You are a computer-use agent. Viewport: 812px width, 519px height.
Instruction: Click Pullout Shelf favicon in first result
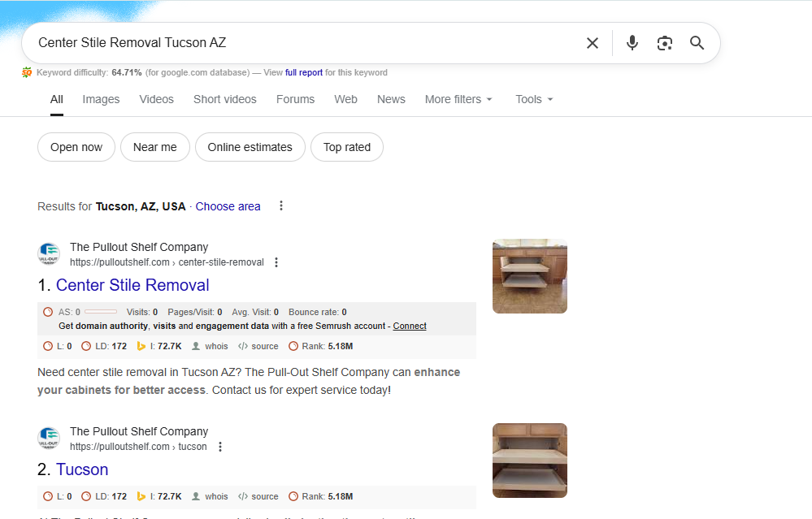[x=49, y=254]
